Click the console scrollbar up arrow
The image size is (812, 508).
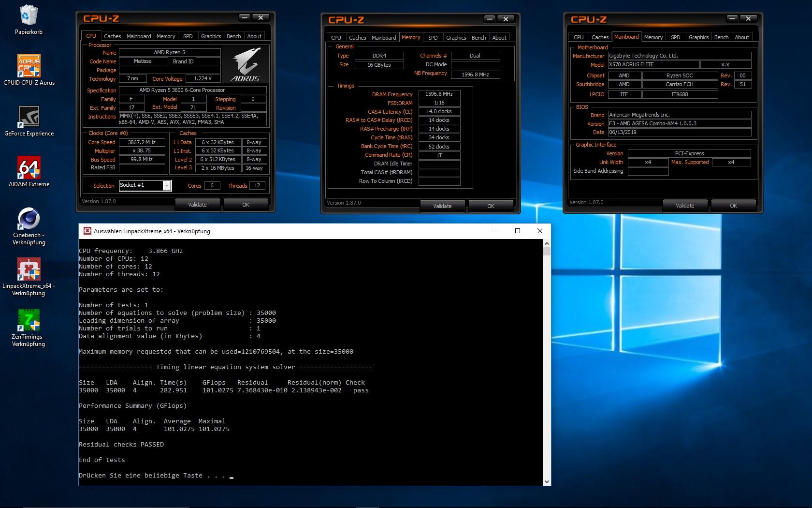click(x=547, y=243)
